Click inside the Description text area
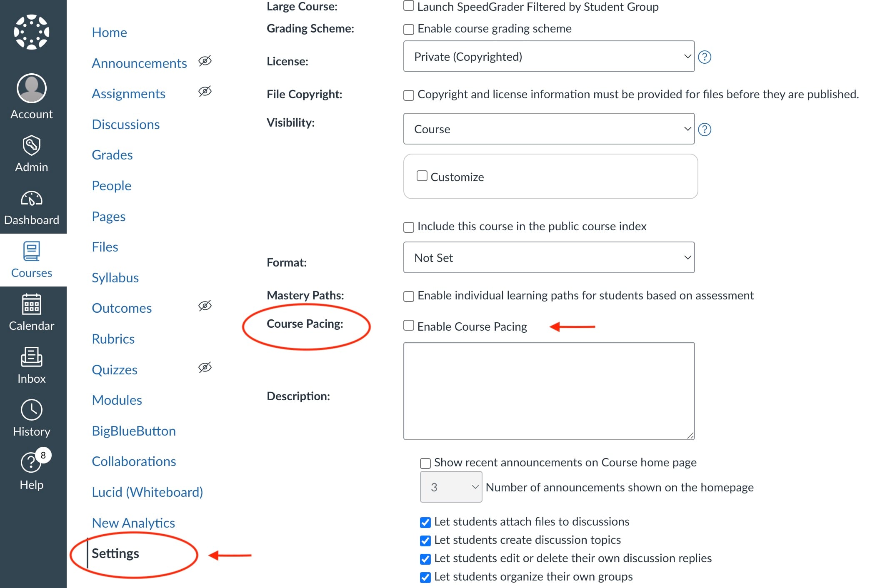Image resolution: width=895 pixels, height=588 pixels. pyautogui.click(x=549, y=391)
